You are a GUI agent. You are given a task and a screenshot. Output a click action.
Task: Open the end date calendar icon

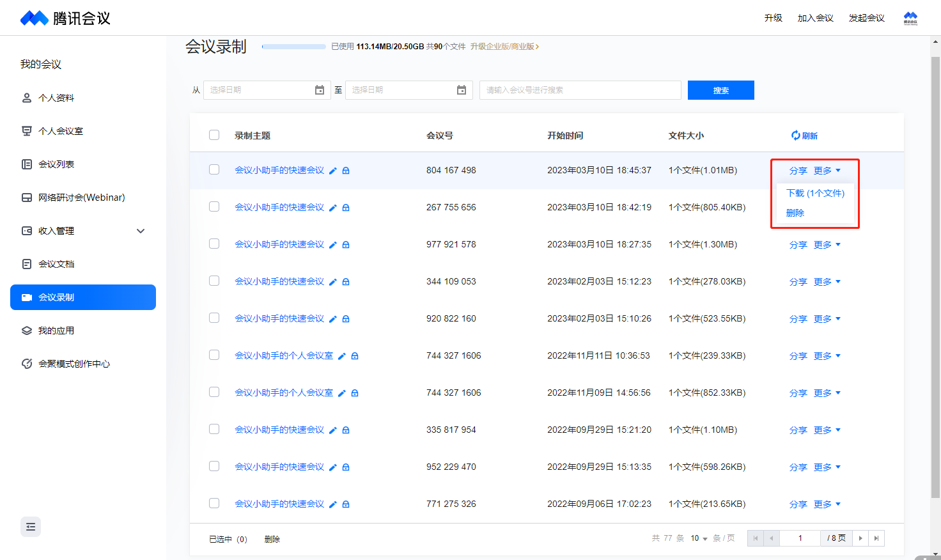[462, 90]
